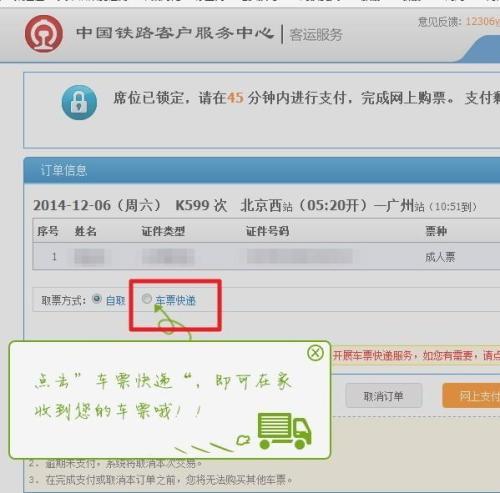Click the orange 网上支付 button
Screen dimensions: 500x493
471,396
